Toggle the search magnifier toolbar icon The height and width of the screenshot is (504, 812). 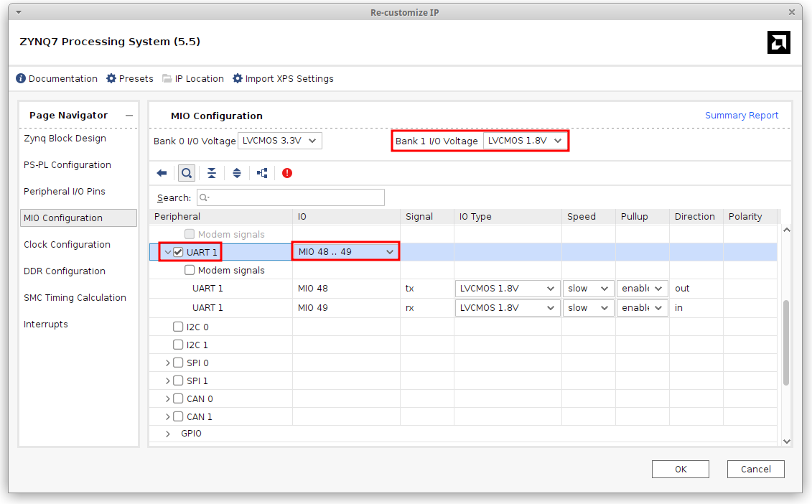point(187,173)
